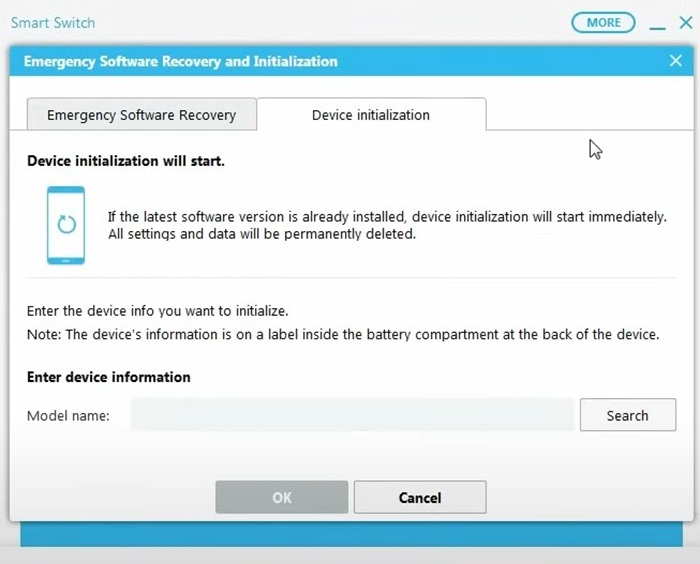This screenshot has height=564, width=700.
Task: Close the Smart Switch main window
Action: click(685, 23)
